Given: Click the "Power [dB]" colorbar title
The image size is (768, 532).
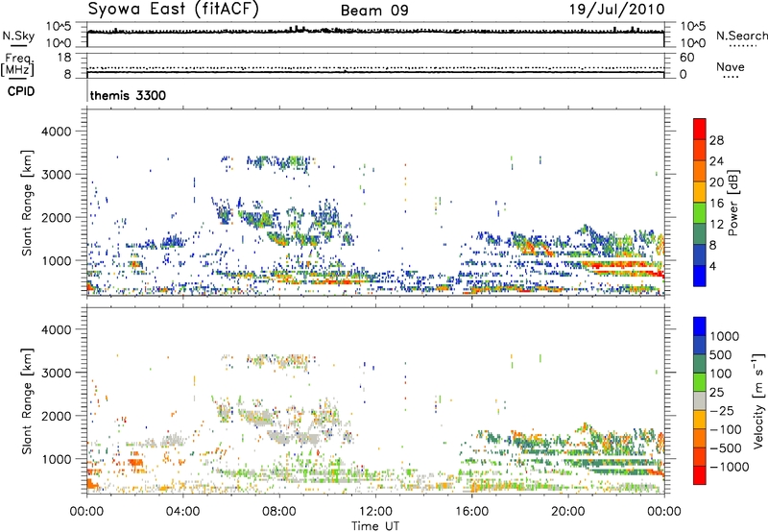Looking at the screenshot, I should click(732, 203).
